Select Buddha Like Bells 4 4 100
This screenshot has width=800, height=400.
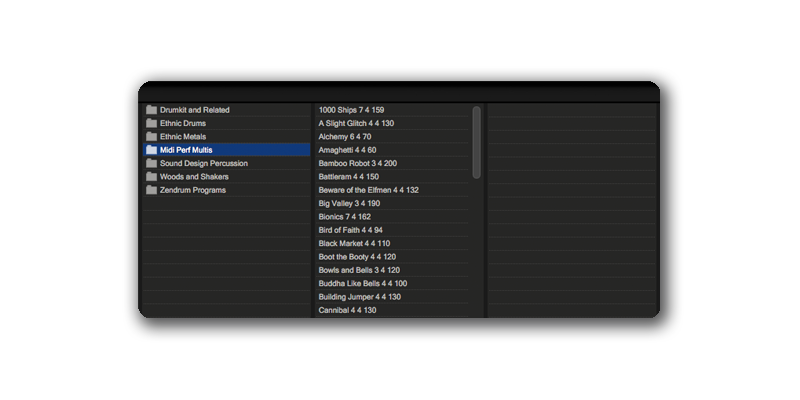(362, 283)
